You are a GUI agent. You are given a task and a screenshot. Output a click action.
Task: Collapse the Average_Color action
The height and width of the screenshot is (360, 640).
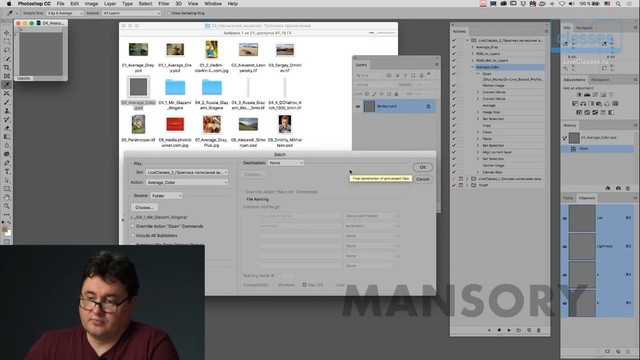tap(473, 67)
